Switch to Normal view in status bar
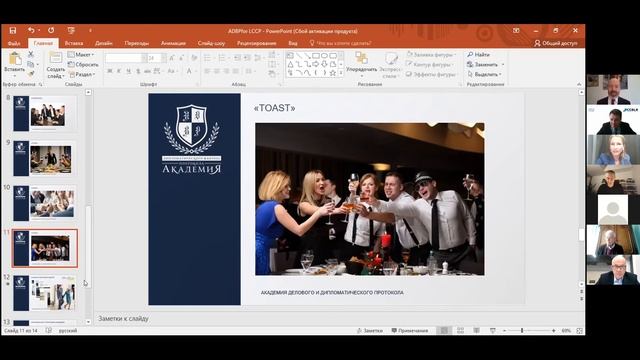The width and height of the screenshot is (640, 360). tap(444, 331)
